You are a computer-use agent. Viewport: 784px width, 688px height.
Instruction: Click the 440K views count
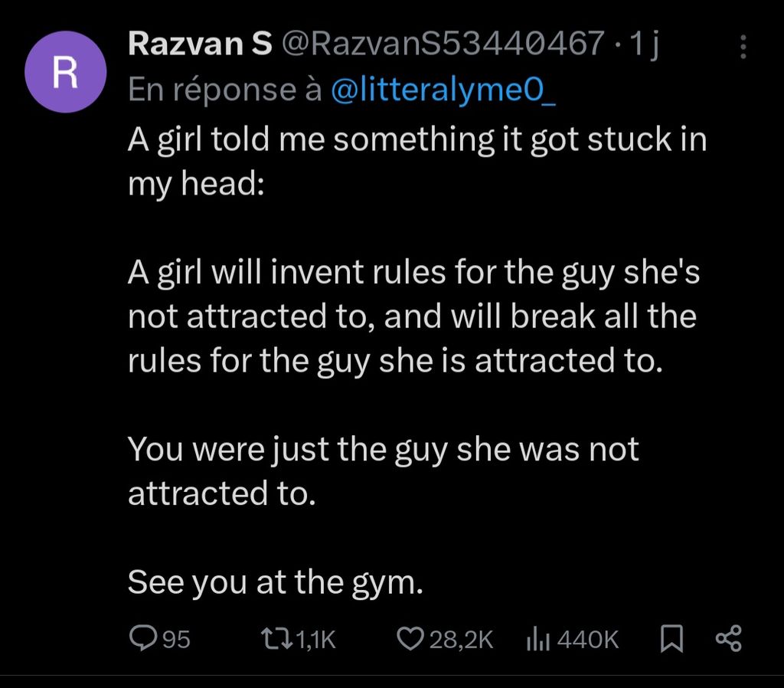point(588,639)
